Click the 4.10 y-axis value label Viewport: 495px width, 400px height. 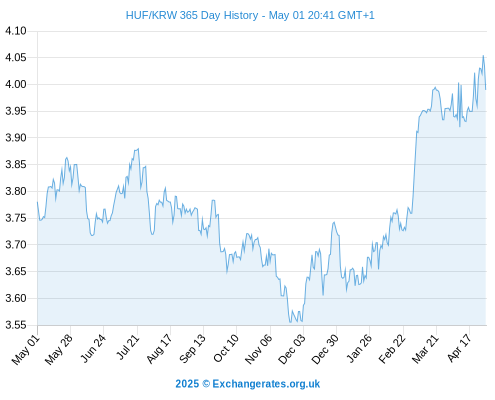(x=16, y=31)
